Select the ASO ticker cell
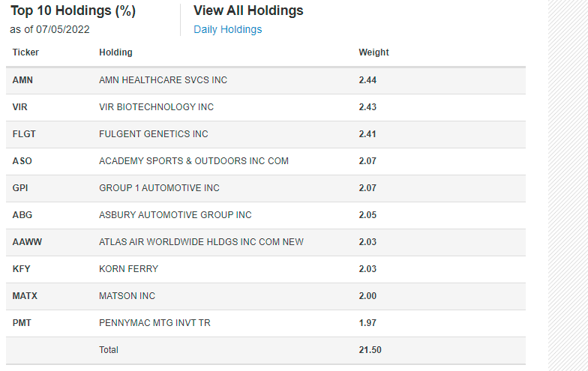This screenshot has height=371, width=588. pos(22,161)
